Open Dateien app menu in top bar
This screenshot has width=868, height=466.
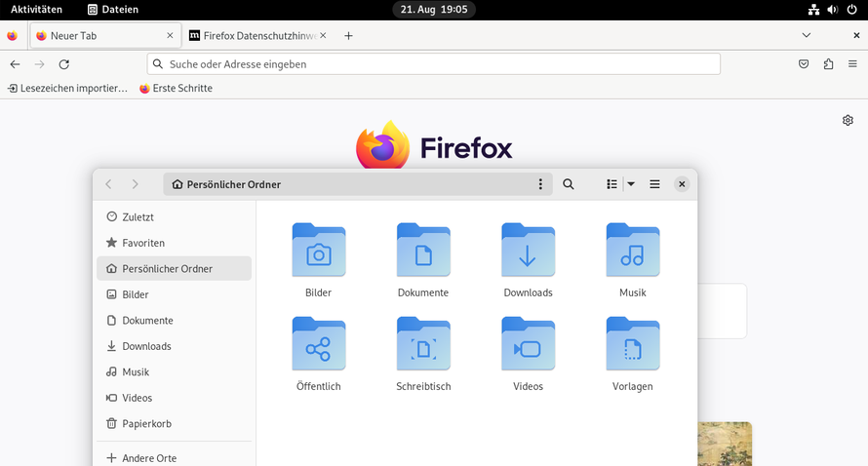coord(113,10)
